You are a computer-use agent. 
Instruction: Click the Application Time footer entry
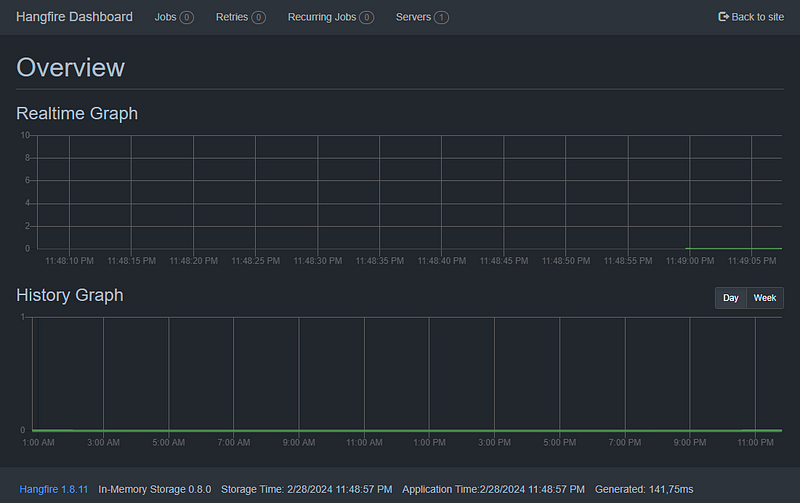pyautogui.click(x=493, y=489)
